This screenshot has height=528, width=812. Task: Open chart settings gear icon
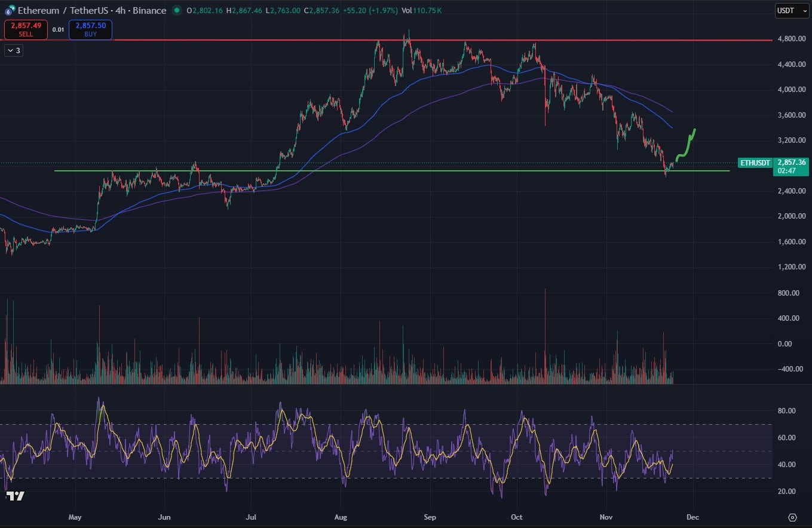coord(793,517)
